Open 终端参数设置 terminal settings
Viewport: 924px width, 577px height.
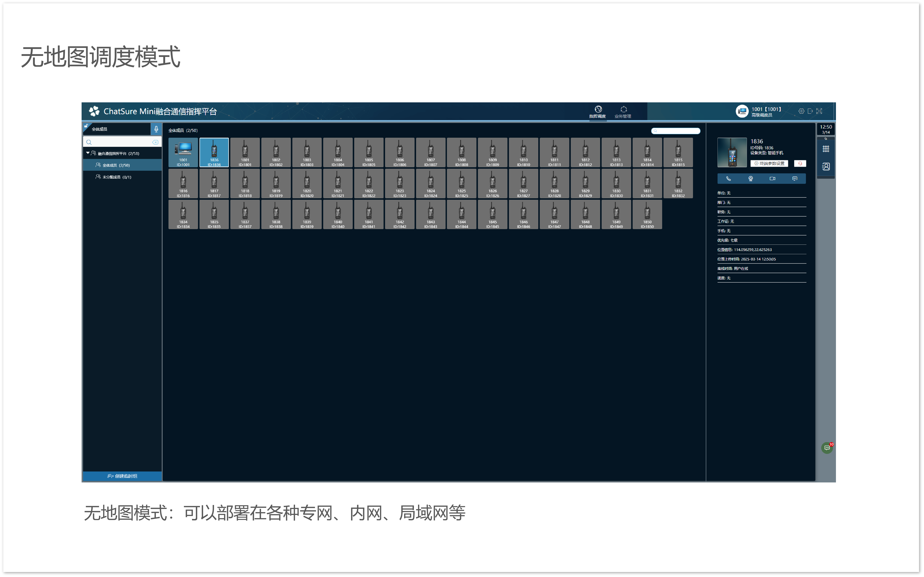coord(769,163)
